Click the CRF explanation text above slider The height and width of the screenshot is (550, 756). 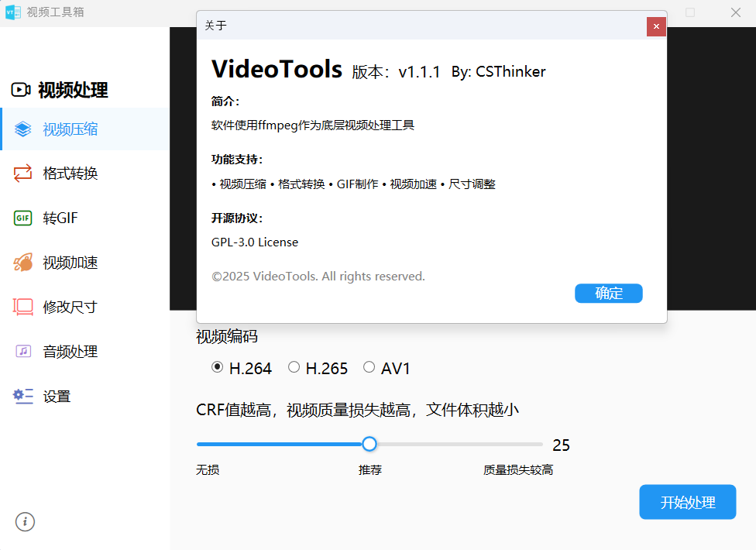point(357,411)
